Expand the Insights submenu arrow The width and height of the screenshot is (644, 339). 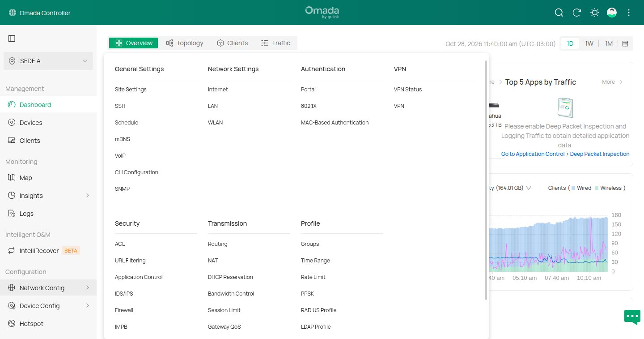(88, 196)
